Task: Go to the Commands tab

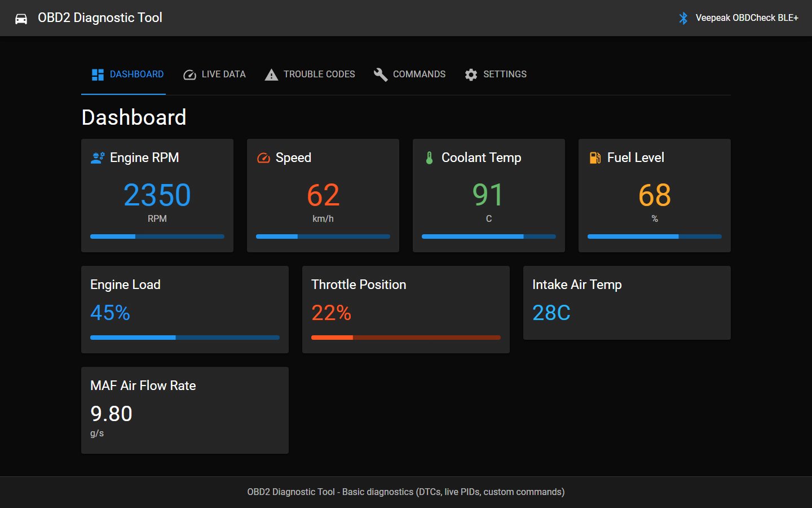Action: click(409, 75)
